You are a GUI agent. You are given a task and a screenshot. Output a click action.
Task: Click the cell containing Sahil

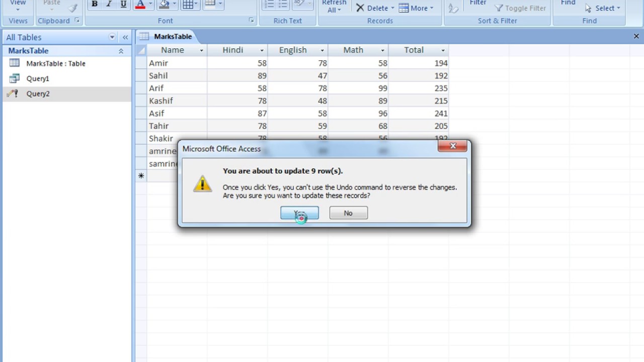tap(177, 75)
